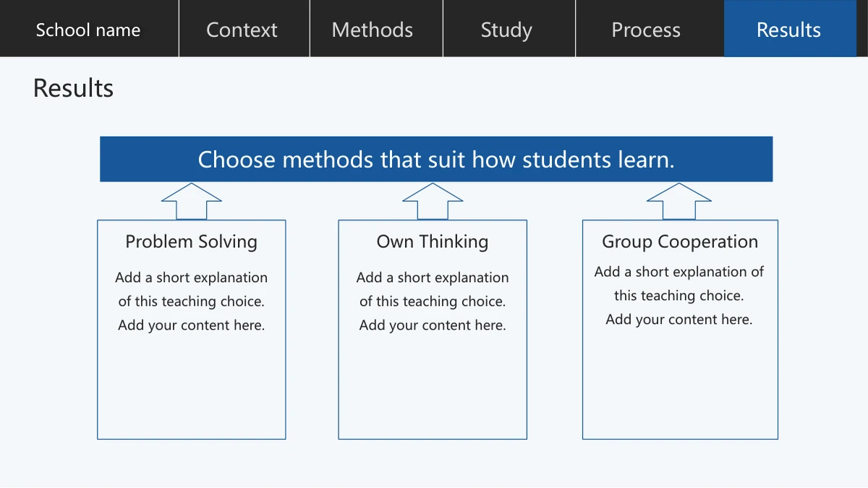Click the explanation text under Group Cooperation
Image resolution: width=868 pixels, height=488 pixels.
[x=679, y=296]
